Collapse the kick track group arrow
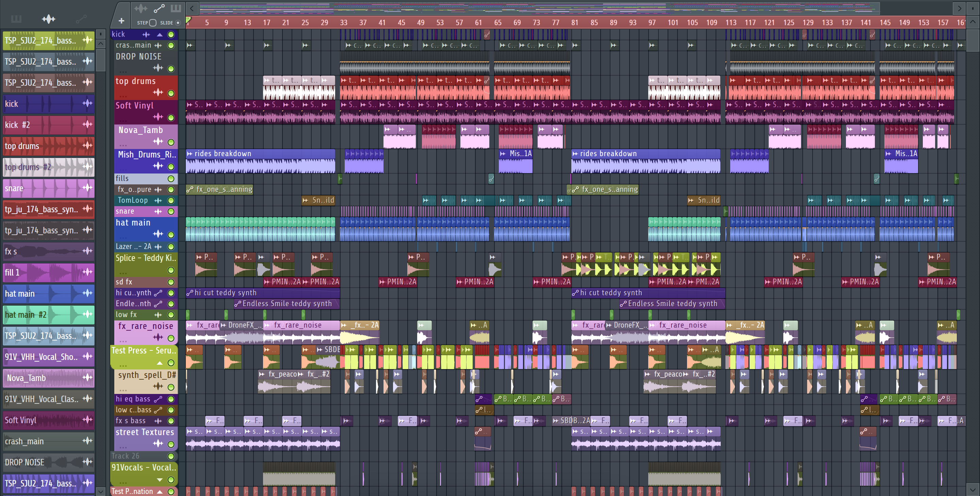Screen dimensions: 980x496 (160, 35)
